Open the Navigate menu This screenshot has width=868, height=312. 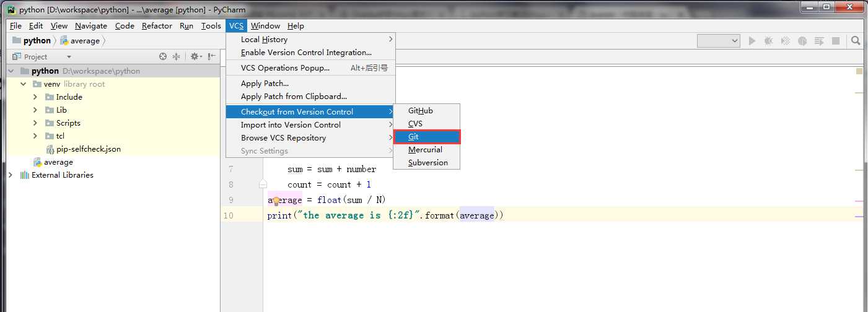coord(91,26)
